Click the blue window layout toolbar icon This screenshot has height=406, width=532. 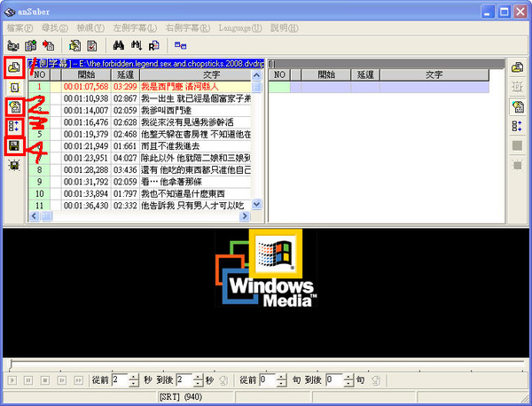[x=180, y=45]
